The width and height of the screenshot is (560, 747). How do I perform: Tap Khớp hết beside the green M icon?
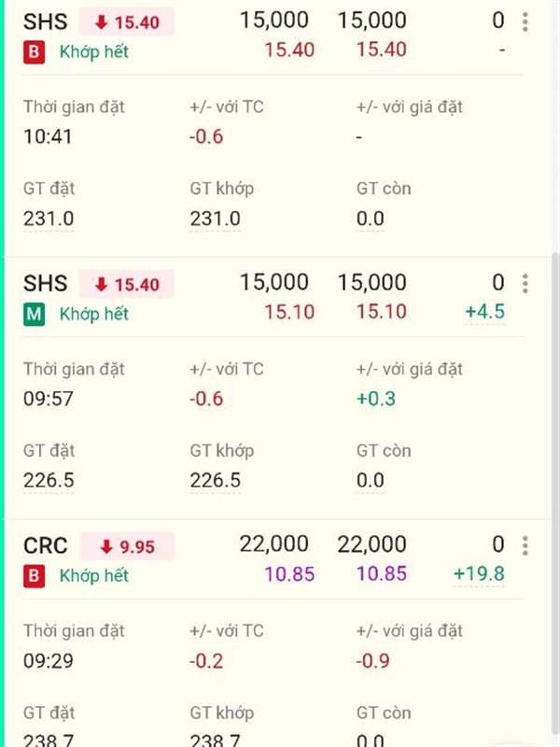94,315
